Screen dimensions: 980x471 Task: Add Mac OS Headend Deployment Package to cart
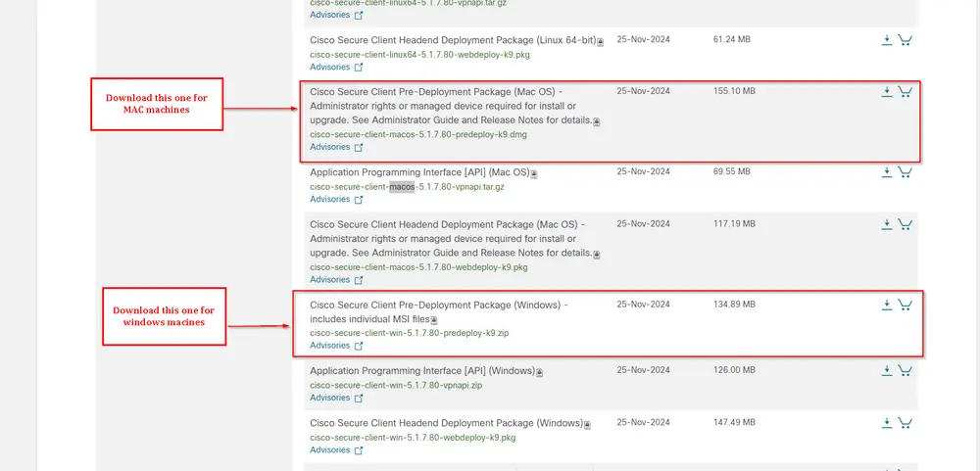point(905,224)
